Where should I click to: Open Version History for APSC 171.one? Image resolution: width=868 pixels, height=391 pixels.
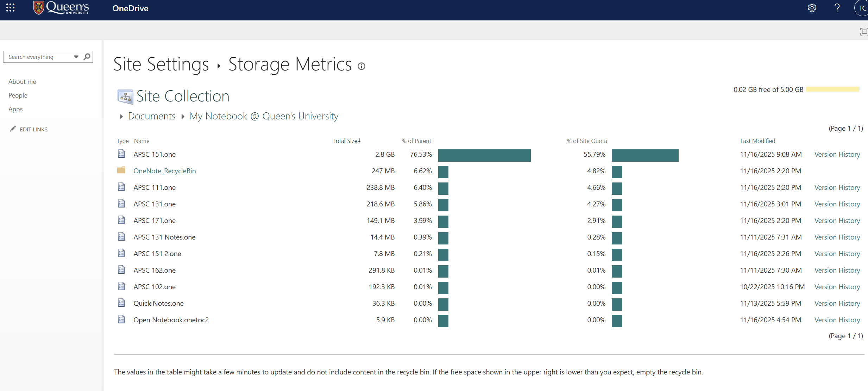click(x=837, y=221)
